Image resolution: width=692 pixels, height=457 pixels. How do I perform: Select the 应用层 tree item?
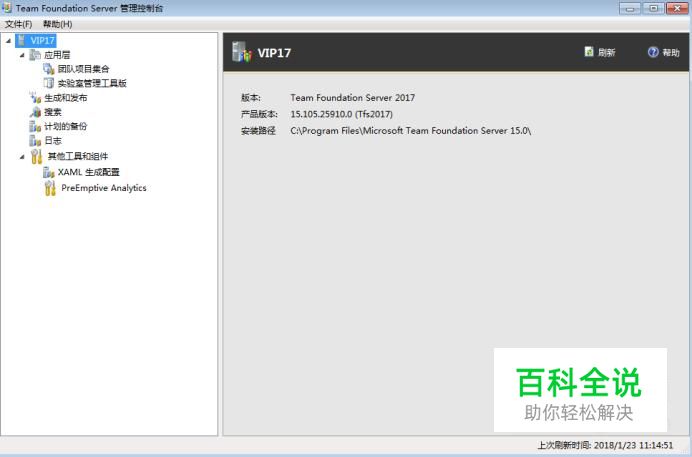click(57, 55)
